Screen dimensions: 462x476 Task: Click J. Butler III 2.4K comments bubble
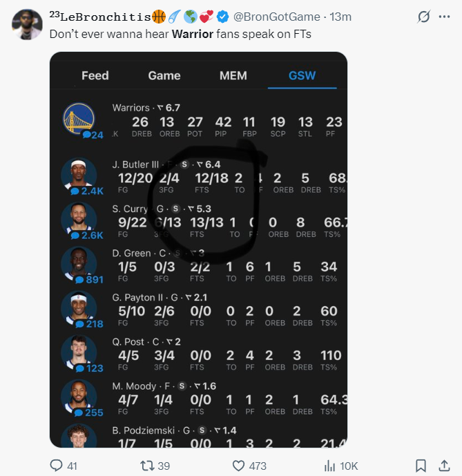[87, 191]
